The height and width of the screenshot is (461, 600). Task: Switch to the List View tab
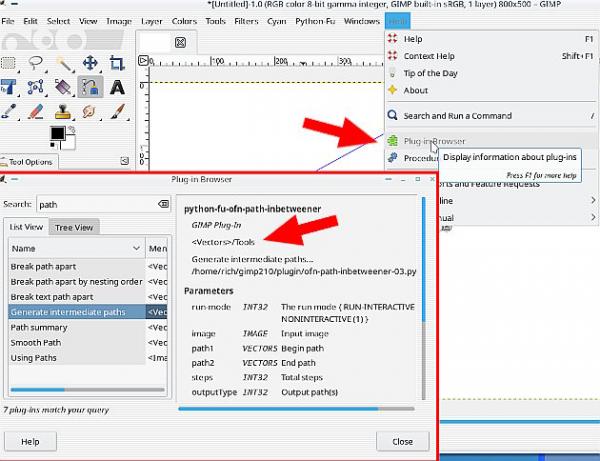click(x=26, y=227)
